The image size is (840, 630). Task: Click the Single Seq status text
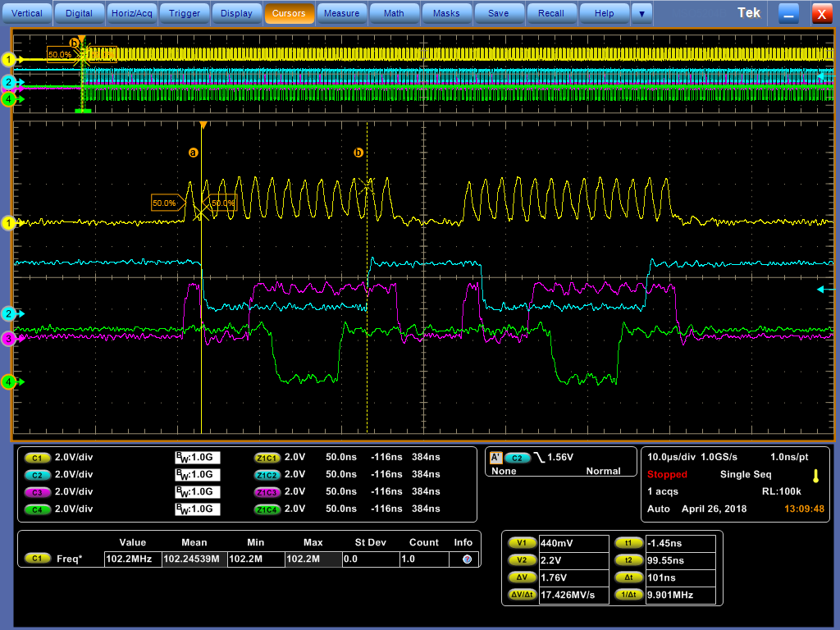pyautogui.click(x=746, y=475)
